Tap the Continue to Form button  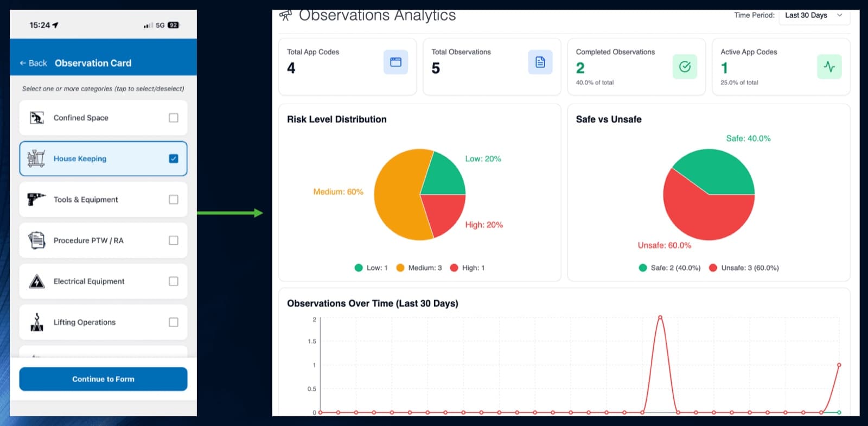pos(103,379)
